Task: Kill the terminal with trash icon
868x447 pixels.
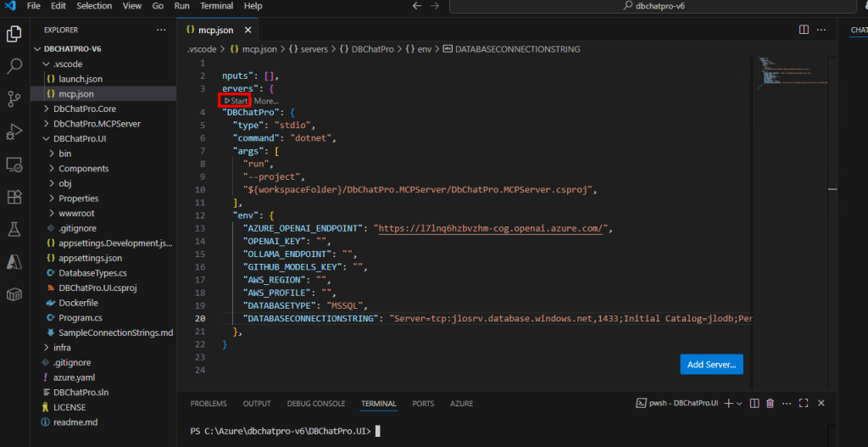Action: (770, 403)
